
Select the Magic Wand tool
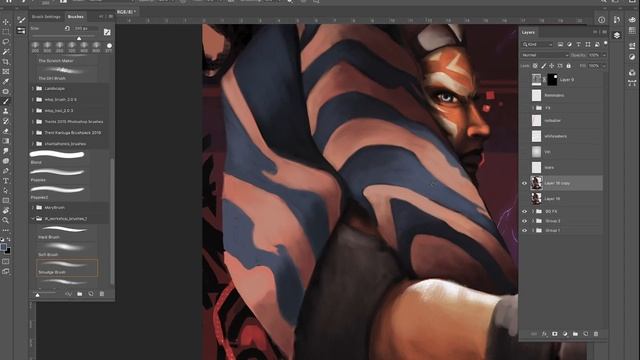[x=6, y=51]
